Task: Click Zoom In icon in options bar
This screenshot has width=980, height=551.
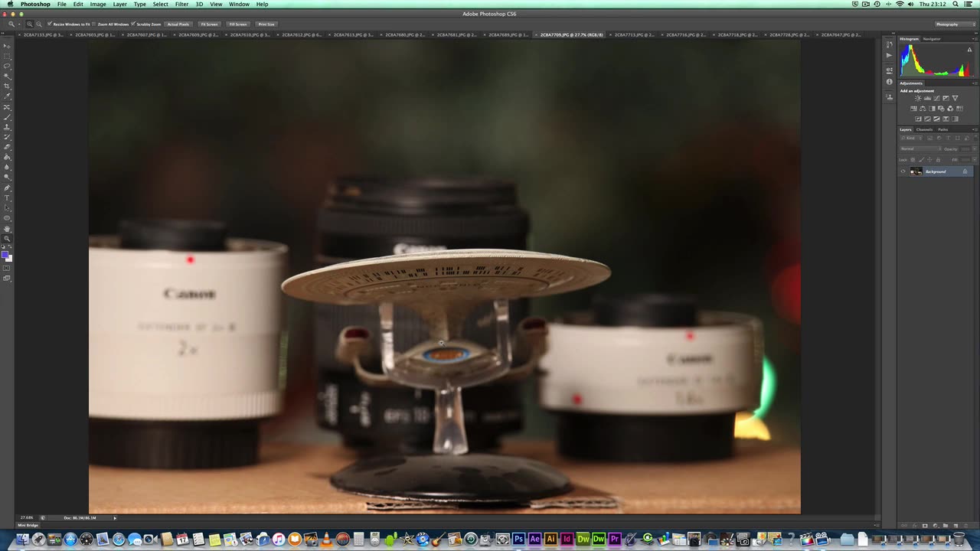Action: point(30,24)
